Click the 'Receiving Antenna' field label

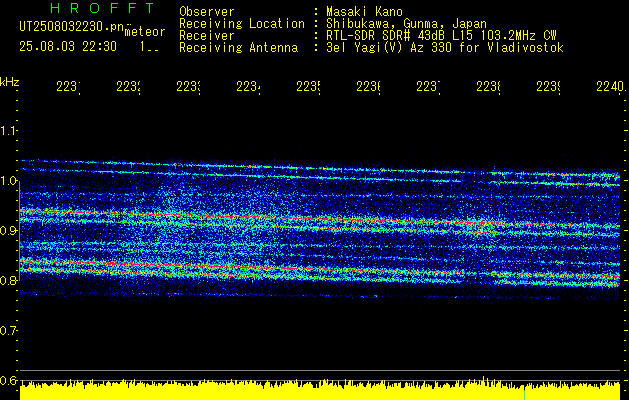pos(238,48)
